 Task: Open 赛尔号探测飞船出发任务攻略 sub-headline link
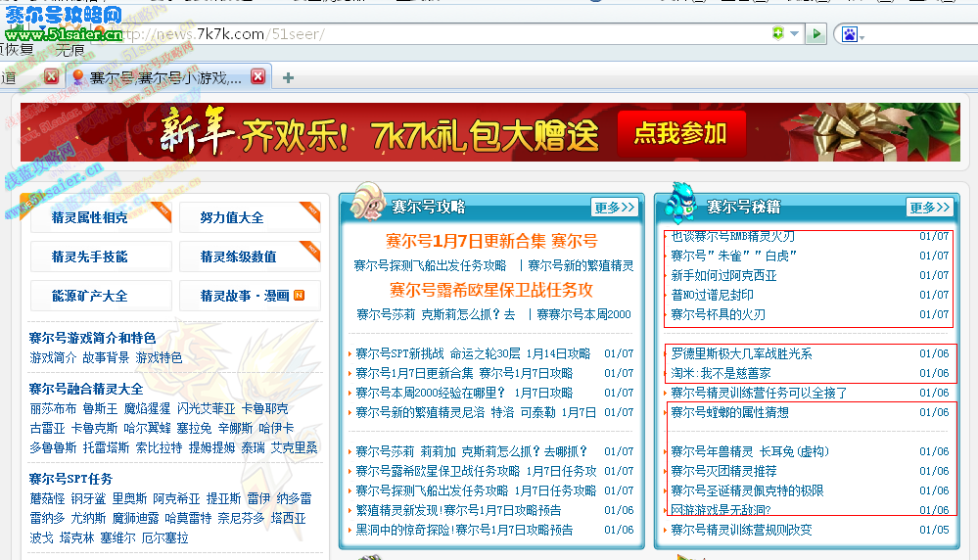click(x=431, y=265)
